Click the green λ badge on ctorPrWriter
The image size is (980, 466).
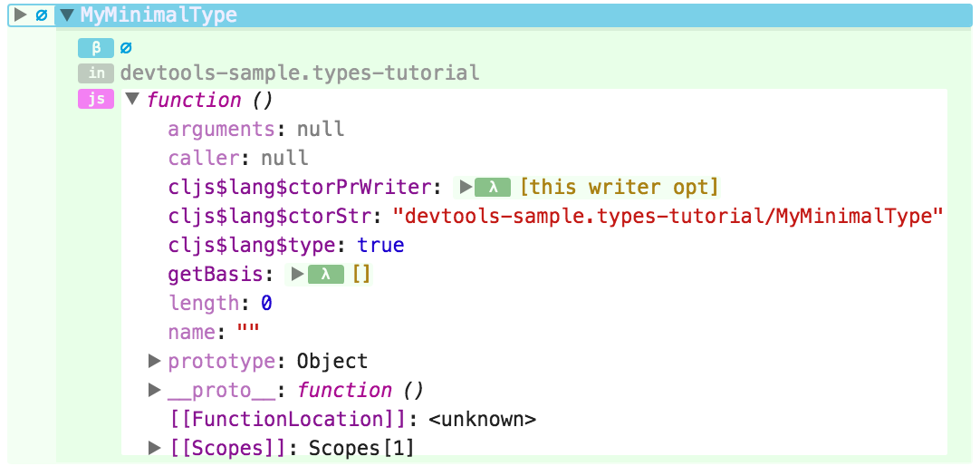(493, 187)
